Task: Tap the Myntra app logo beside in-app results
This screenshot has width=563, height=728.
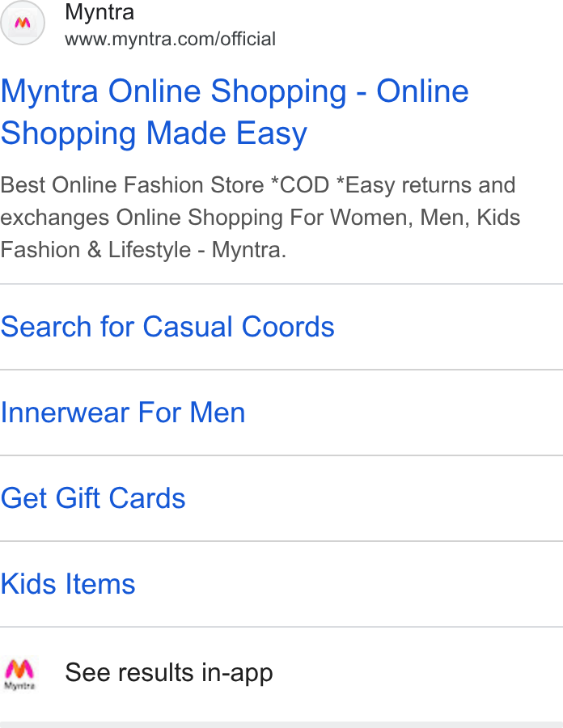Action: [19, 674]
